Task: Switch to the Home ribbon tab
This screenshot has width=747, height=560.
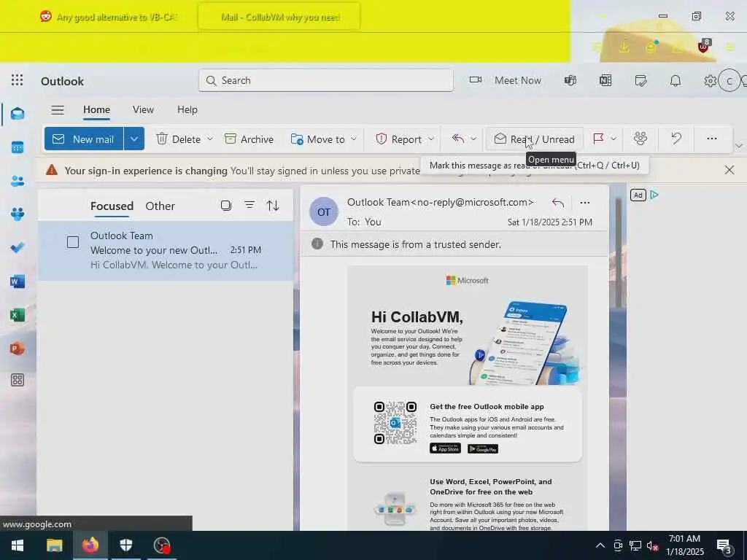Action: (x=97, y=109)
